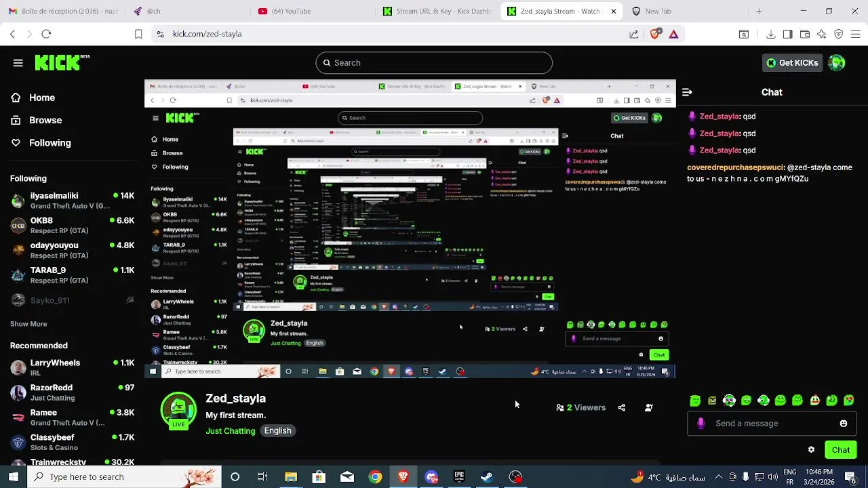Screen dimensions: 868x488
Task: Click the Zed_stayla streamer avatar
Action: pos(178,411)
